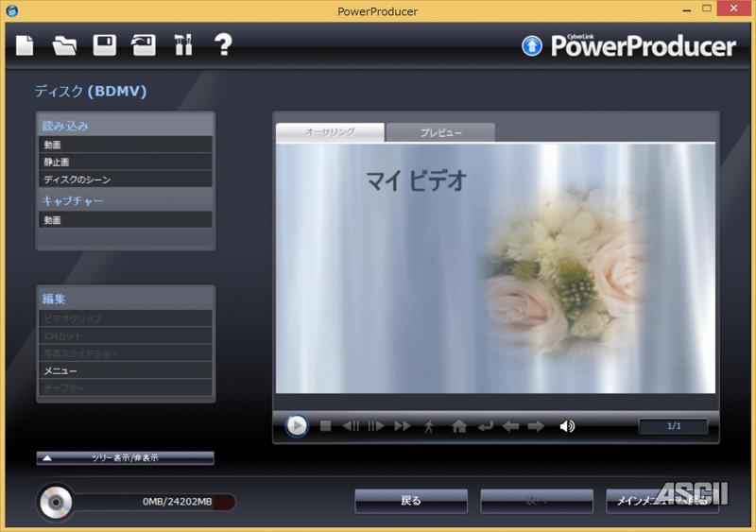The height and width of the screenshot is (532, 756).
Task: Go to the next menu page with right arrow
Action: coord(536,426)
